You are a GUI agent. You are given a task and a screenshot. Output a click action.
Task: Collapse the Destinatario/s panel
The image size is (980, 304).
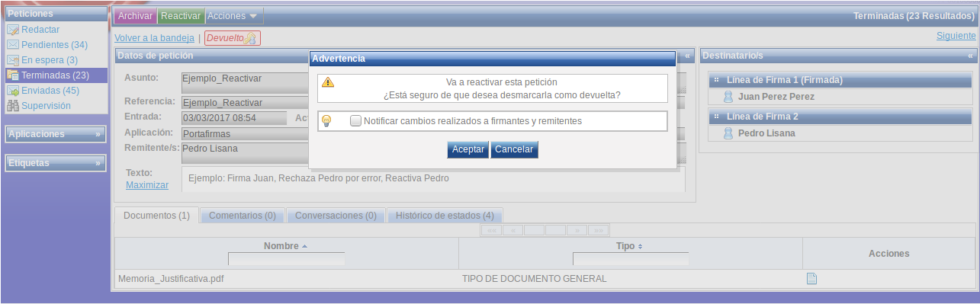click(x=970, y=56)
